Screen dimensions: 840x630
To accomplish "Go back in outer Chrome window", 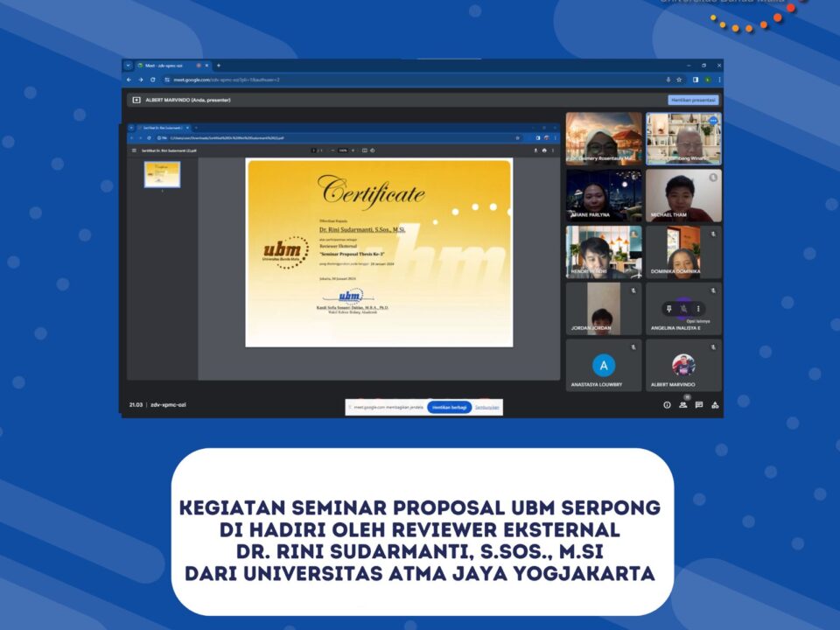I will (129, 80).
